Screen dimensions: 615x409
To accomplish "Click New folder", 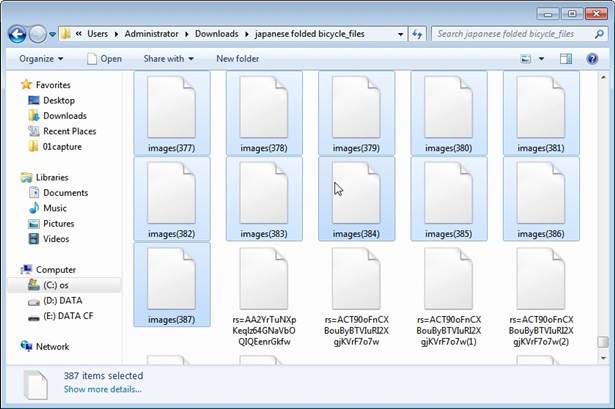I will [237, 59].
